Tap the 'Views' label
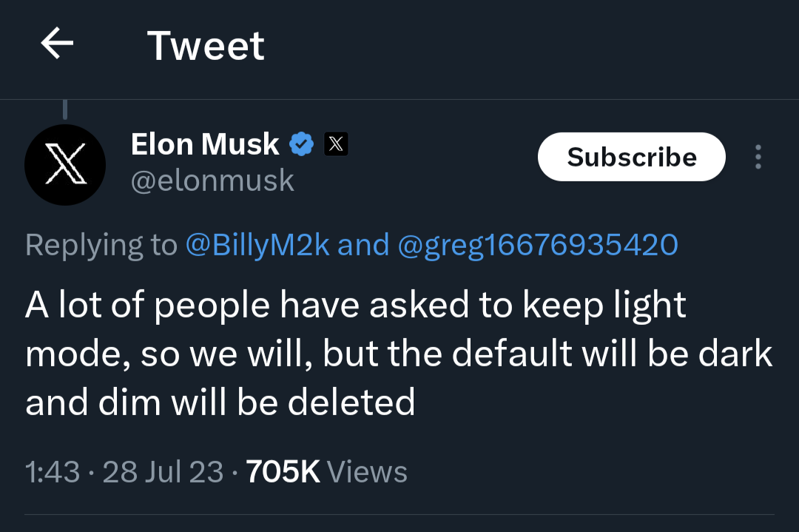799x532 pixels. 367,472
